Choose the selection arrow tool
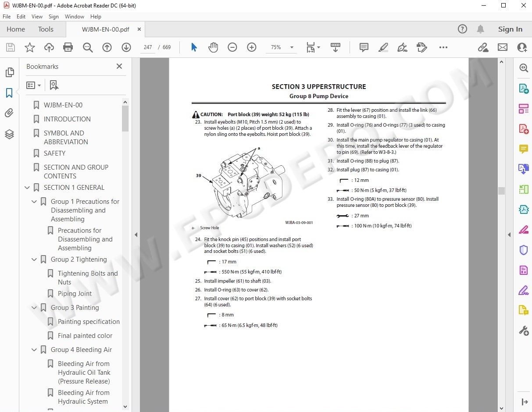 [194, 47]
